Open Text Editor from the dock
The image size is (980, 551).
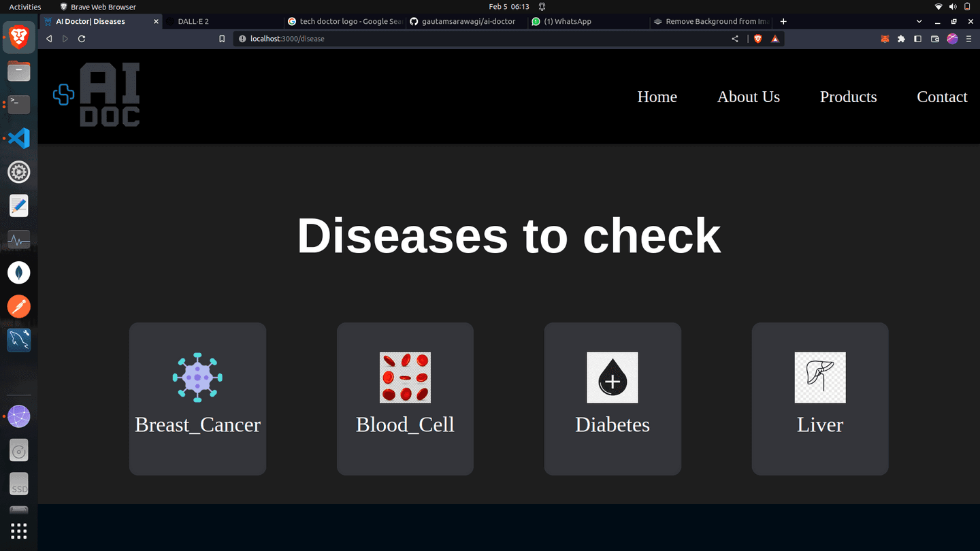point(19,205)
